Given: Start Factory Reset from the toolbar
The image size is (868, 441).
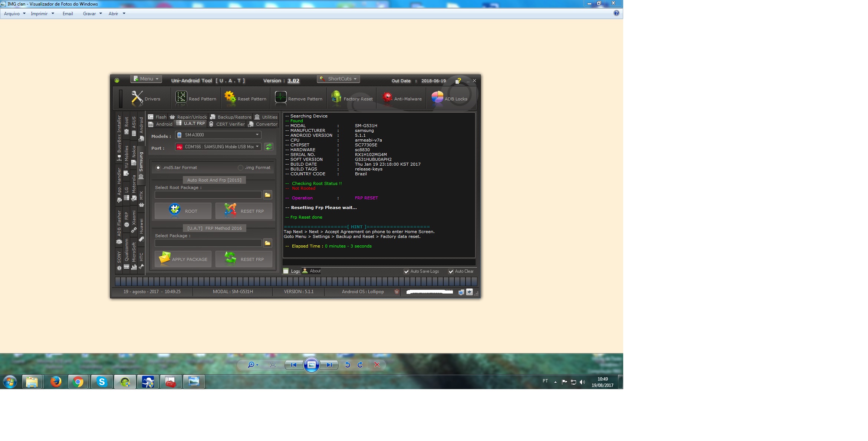Looking at the screenshot, I should click(352, 99).
